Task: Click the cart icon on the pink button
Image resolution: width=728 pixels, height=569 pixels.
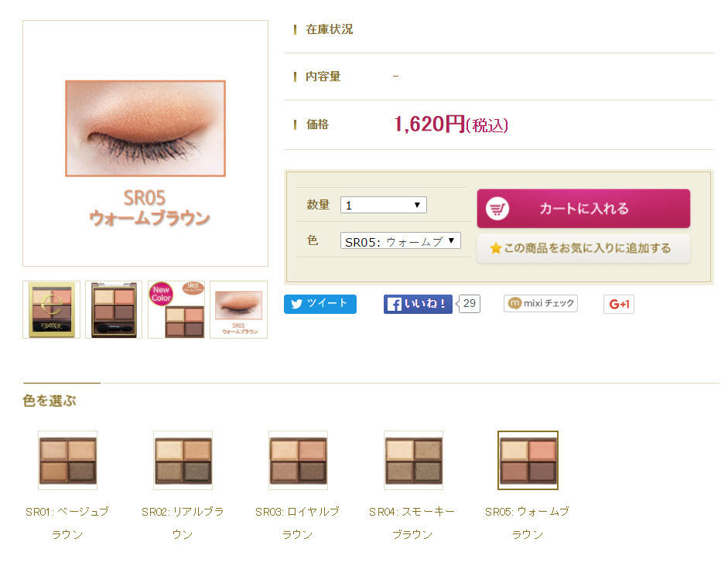Action: pyautogui.click(x=497, y=209)
